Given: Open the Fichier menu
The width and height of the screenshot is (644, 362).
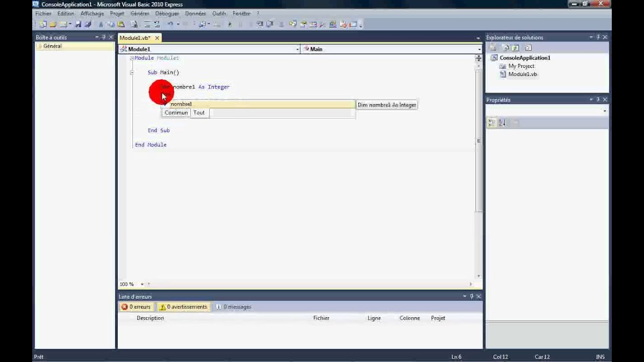Looking at the screenshot, I should coord(43,14).
